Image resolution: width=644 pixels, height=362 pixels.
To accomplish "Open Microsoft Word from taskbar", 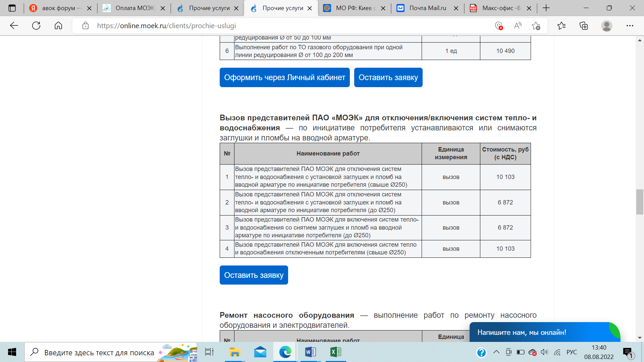I will (310, 352).
